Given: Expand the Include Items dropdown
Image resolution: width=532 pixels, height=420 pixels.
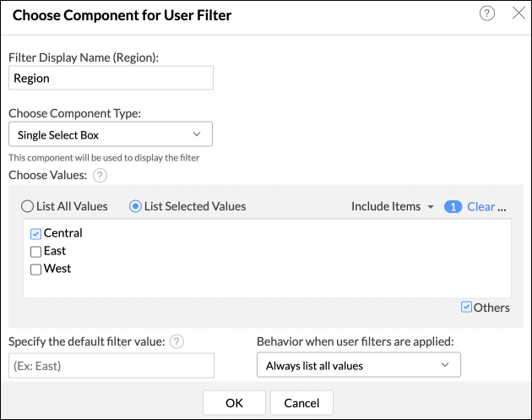Looking at the screenshot, I should point(393,206).
